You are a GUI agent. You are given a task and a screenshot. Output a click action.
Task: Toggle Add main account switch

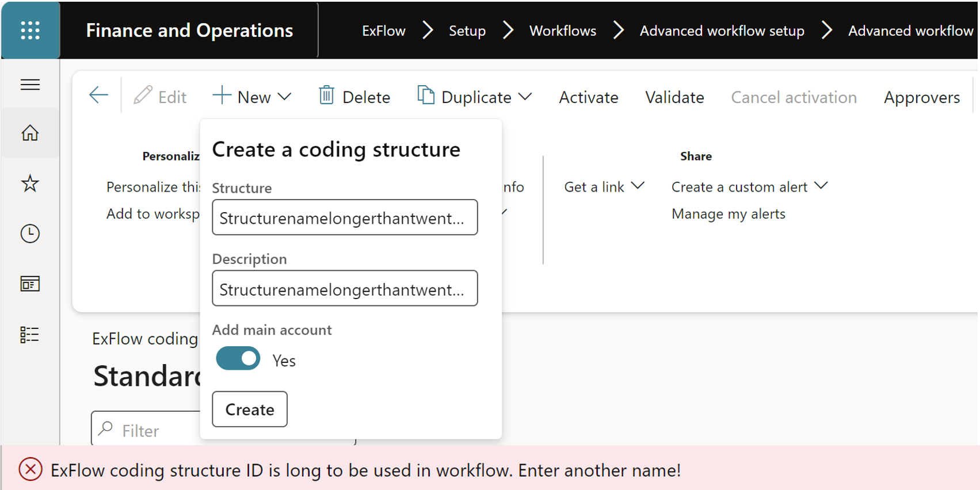(x=238, y=358)
